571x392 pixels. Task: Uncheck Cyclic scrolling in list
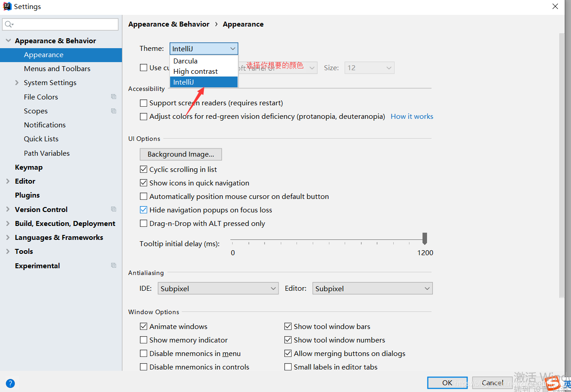[144, 169]
